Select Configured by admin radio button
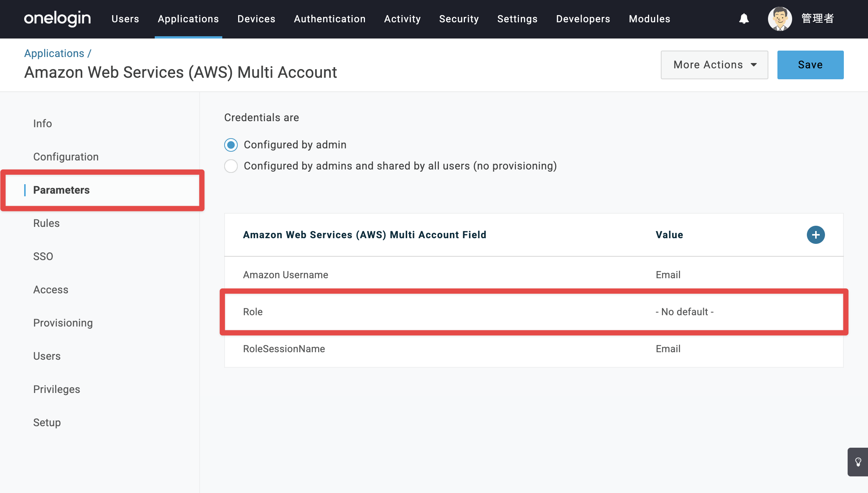Viewport: 868px width, 493px height. (231, 145)
